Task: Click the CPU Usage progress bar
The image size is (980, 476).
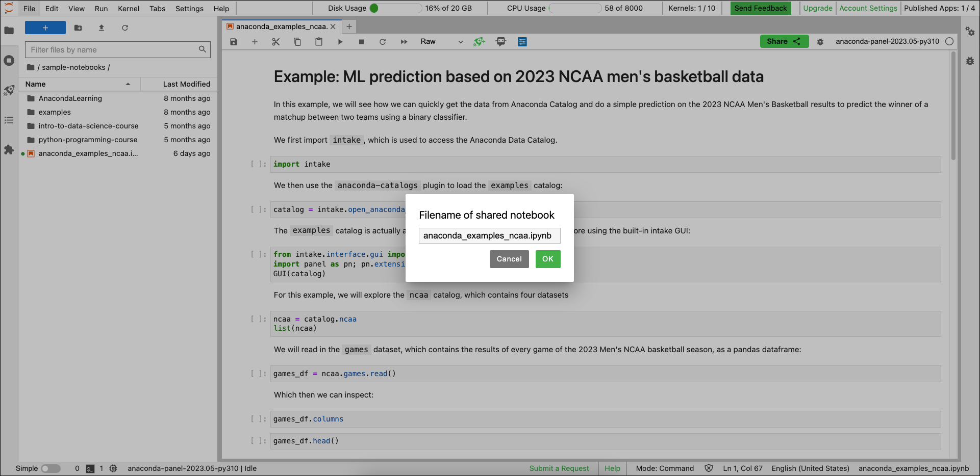Action: pos(575,8)
